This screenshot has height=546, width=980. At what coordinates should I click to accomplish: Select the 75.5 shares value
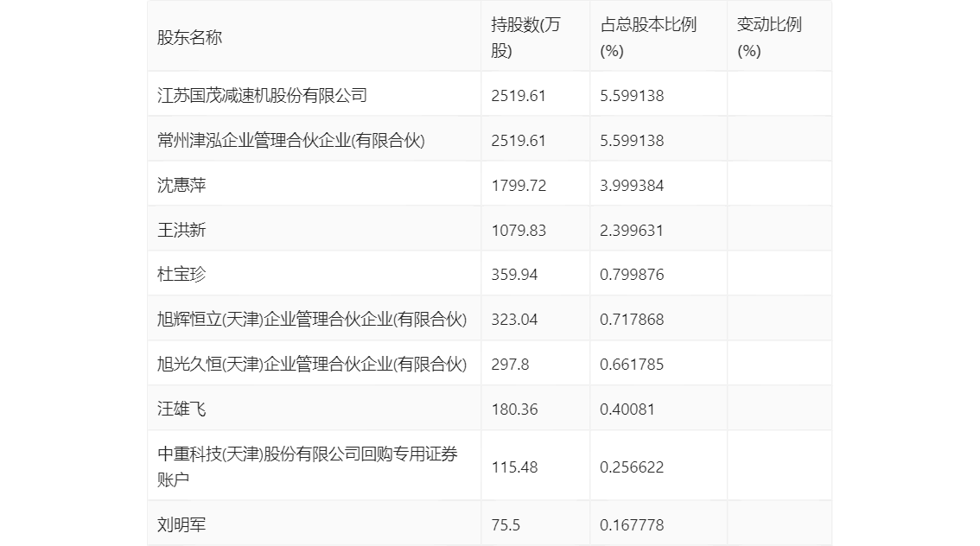point(505,524)
